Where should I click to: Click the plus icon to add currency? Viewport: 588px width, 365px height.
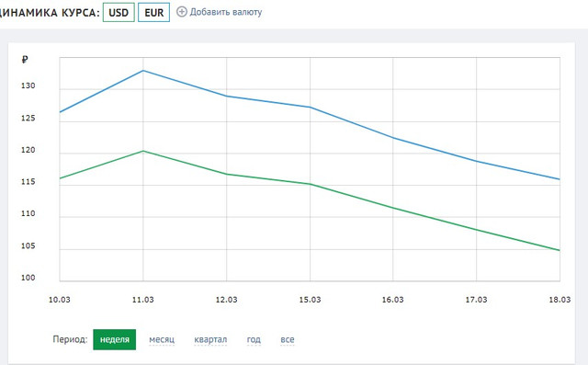click(x=182, y=12)
